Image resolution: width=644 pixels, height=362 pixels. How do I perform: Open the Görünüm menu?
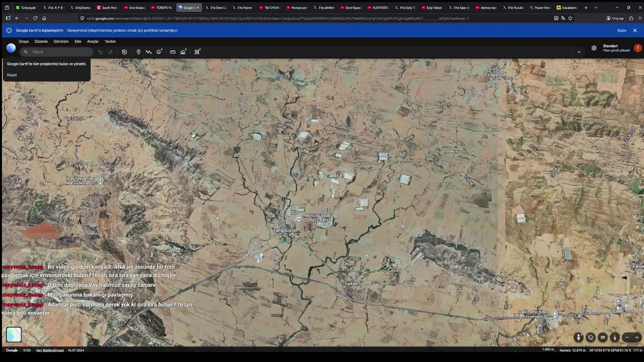61,41
